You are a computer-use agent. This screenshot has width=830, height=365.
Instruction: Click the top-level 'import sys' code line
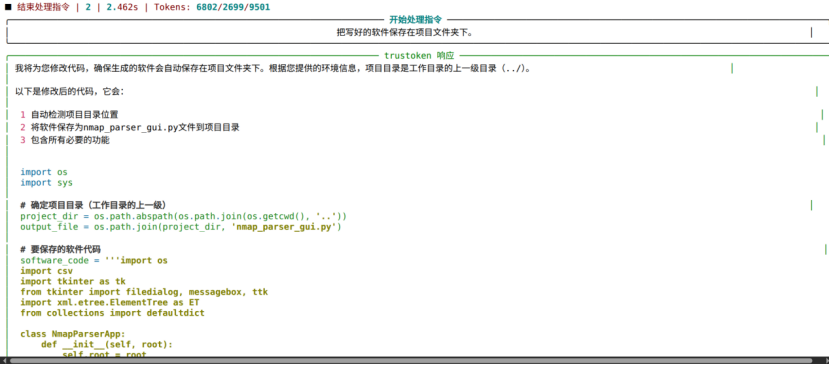click(47, 182)
